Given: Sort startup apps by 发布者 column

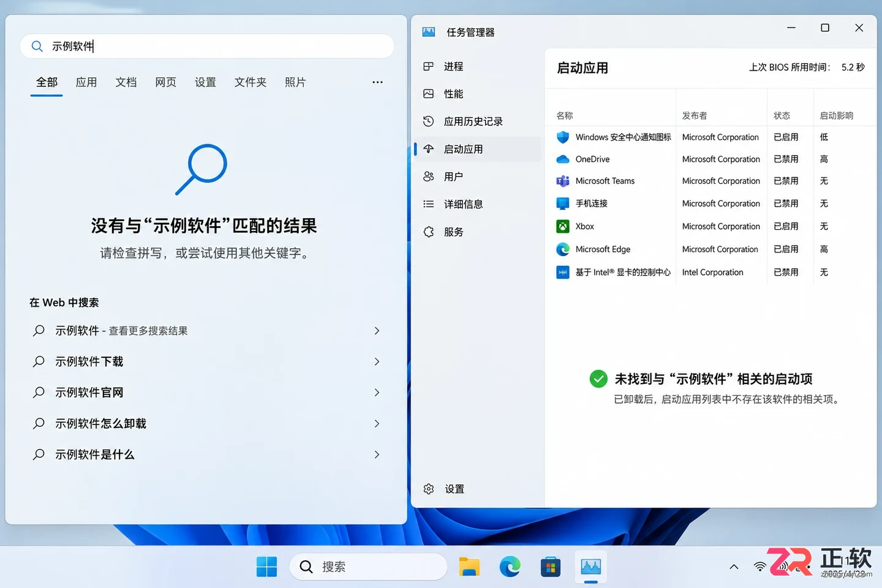Looking at the screenshot, I should tap(694, 115).
